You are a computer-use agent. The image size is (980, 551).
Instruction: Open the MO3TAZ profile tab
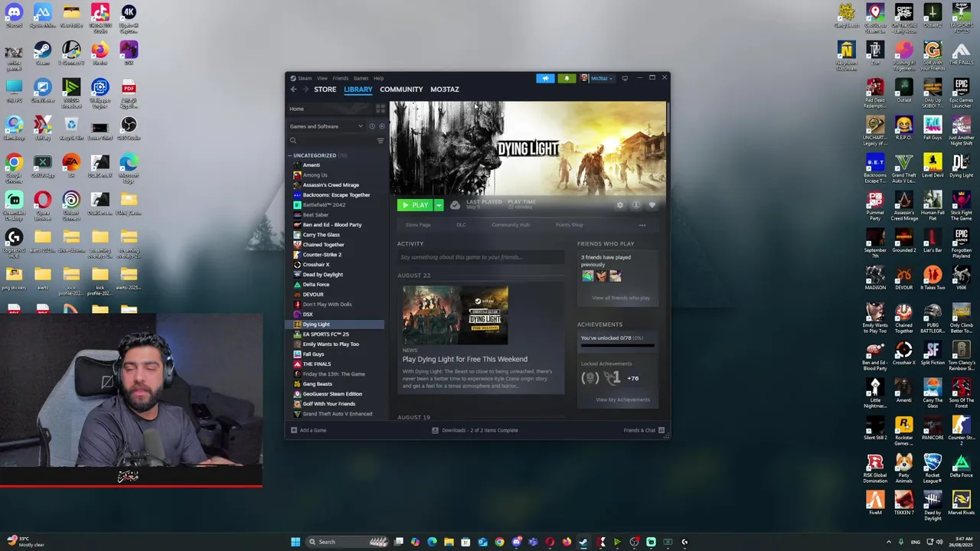445,90
